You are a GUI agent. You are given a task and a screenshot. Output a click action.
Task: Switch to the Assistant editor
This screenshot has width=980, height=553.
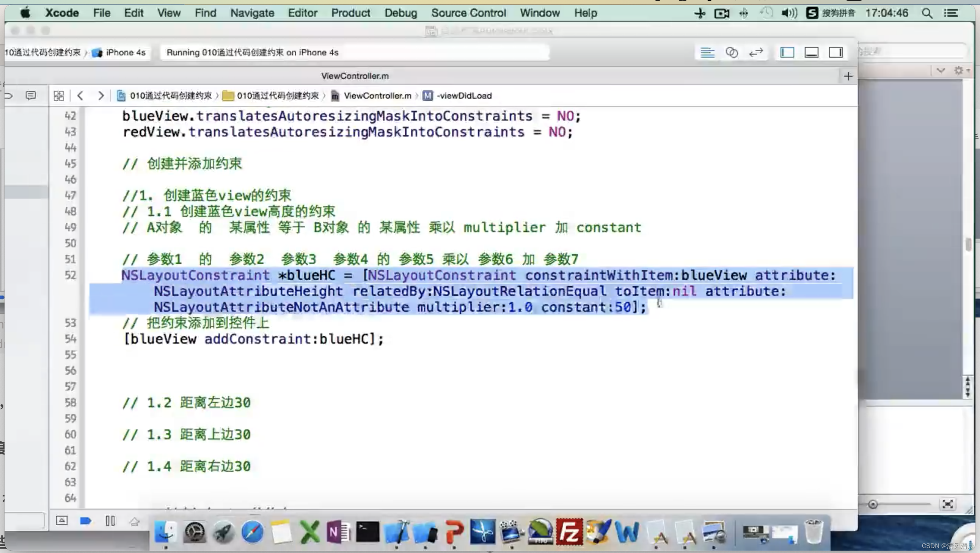tap(732, 52)
